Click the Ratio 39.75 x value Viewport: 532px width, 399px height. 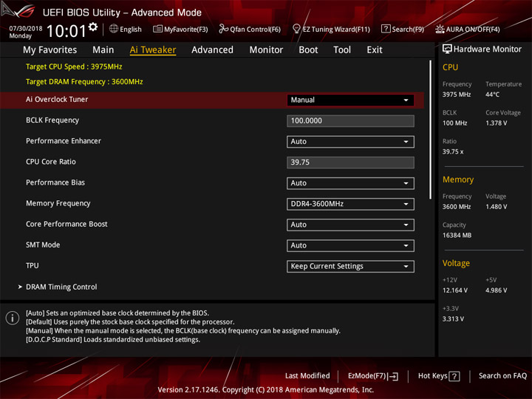(x=453, y=151)
